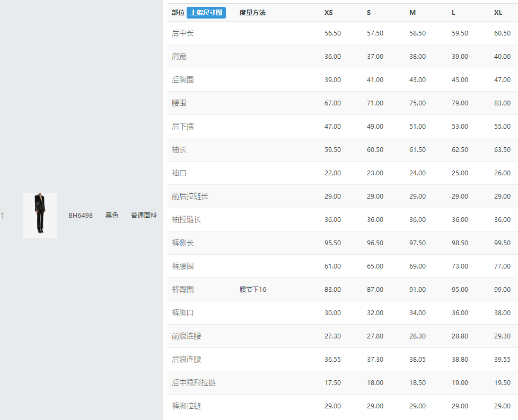Click the 腰节下16 measurement method cell
Image resolution: width=518 pixels, height=420 pixels.
click(253, 290)
